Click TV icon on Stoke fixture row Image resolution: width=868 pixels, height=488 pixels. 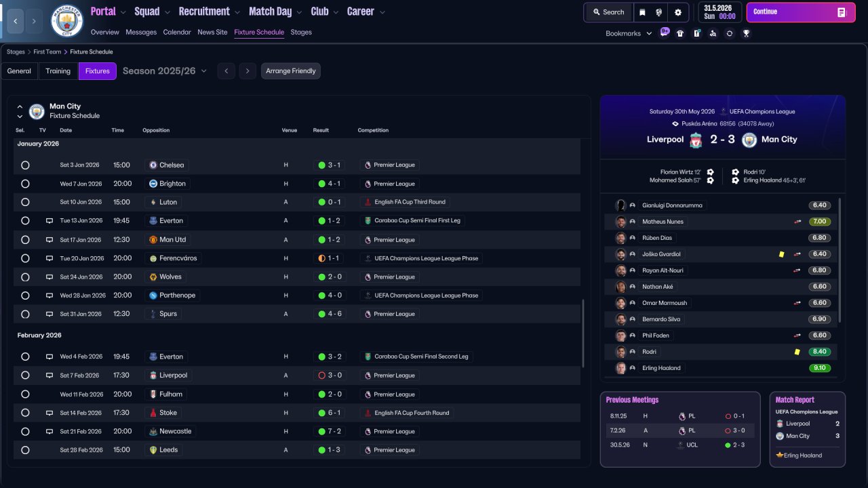click(x=50, y=413)
